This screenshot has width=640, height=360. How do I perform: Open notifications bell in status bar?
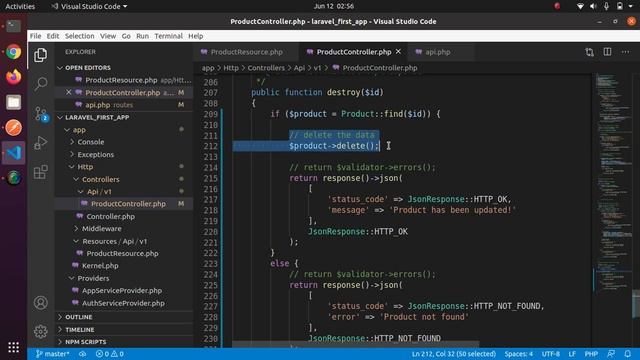point(628,354)
